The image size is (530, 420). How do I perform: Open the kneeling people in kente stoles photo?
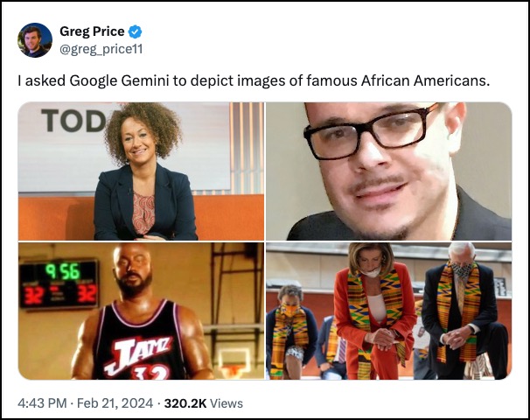point(388,311)
